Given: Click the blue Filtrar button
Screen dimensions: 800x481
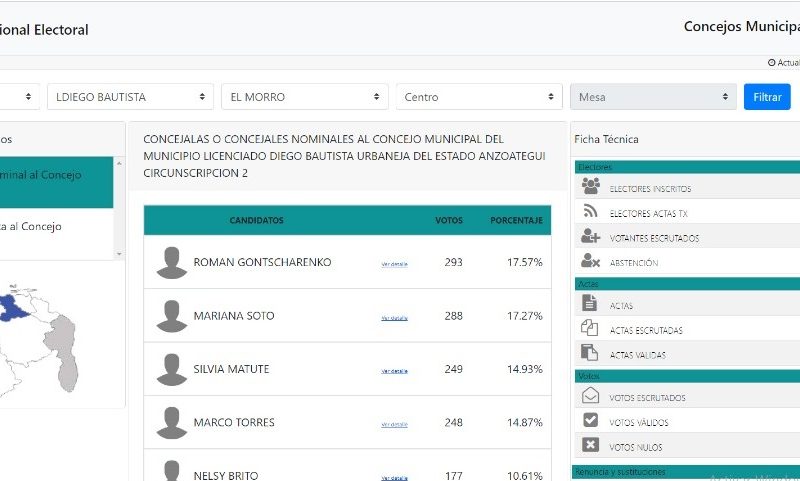Looking at the screenshot, I should pyautogui.click(x=767, y=96).
